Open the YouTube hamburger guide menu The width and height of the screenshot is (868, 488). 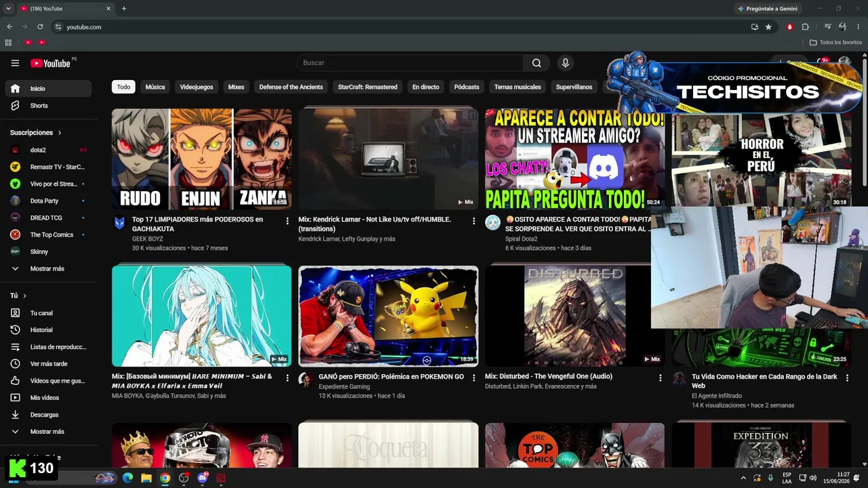[15, 63]
